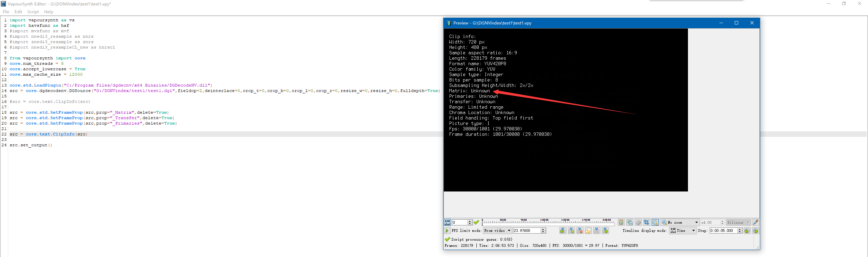Click the x4.00 zoom ratio field
This screenshot has height=257, width=868.
710,222
